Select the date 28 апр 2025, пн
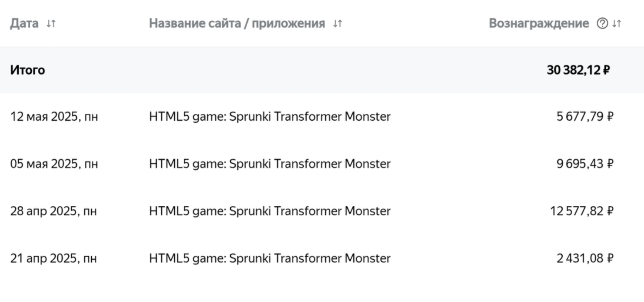Screen dimensions: 644x302 (x=53, y=211)
